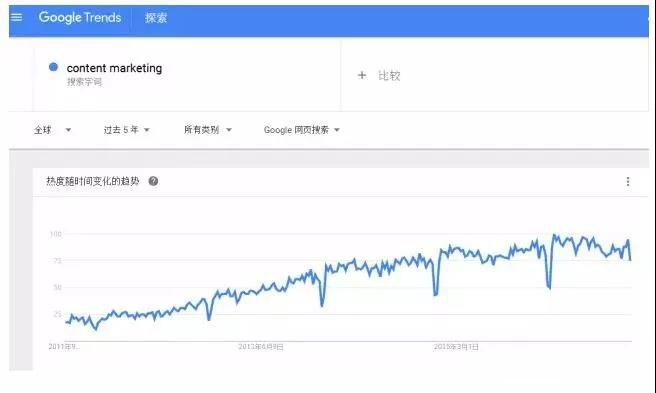Click the 热度随时间变化的趋势 chart title
656x393 pixels.
click(92, 181)
